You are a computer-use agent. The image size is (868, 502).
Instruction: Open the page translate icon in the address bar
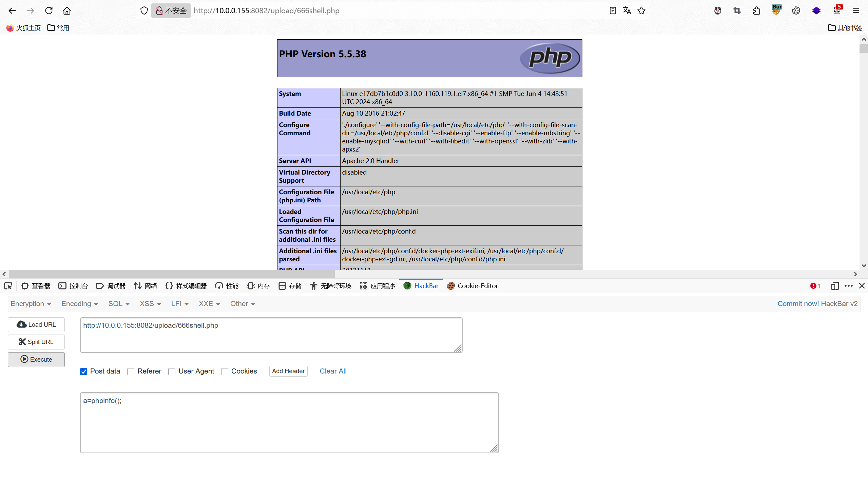(627, 11)
